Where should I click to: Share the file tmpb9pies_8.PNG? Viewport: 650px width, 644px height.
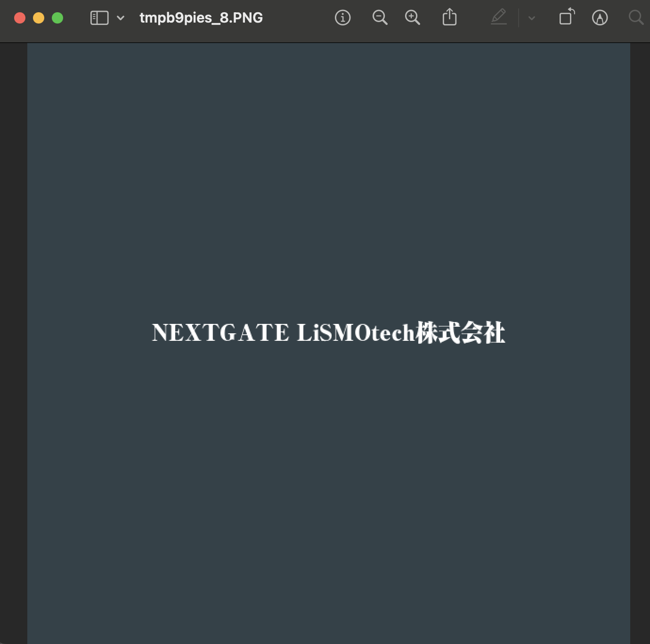click(450, 17)
